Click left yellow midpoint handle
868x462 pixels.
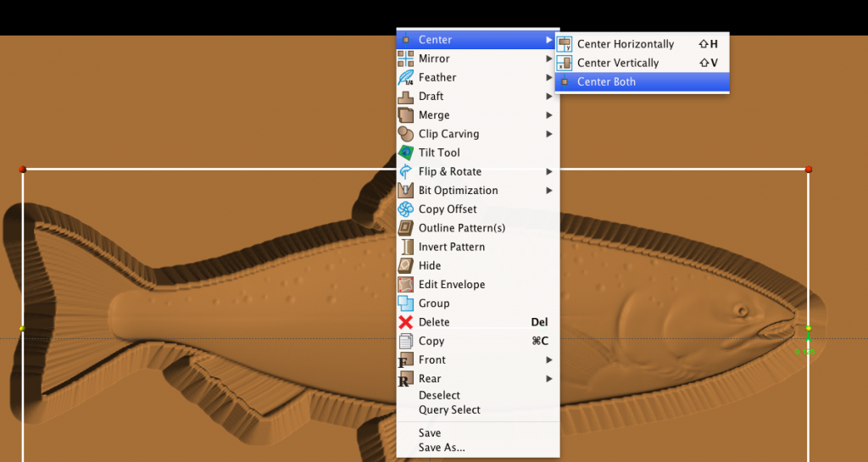click(x=22, y=329)
